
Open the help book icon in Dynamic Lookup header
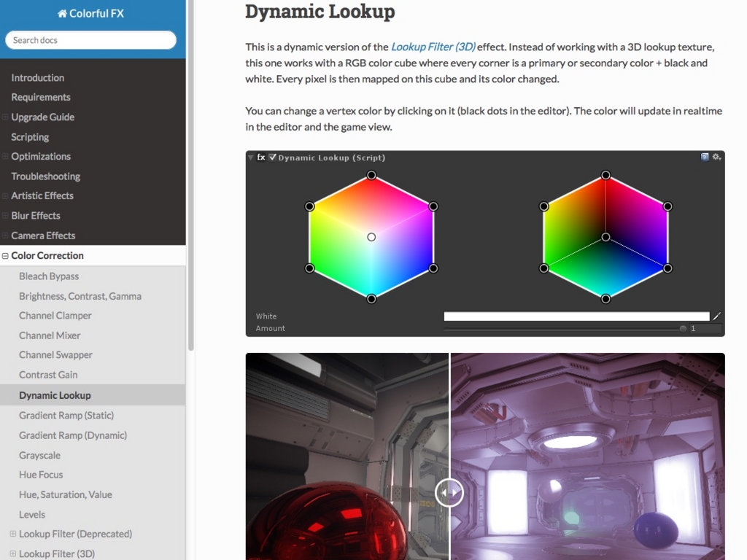point(705,157)
